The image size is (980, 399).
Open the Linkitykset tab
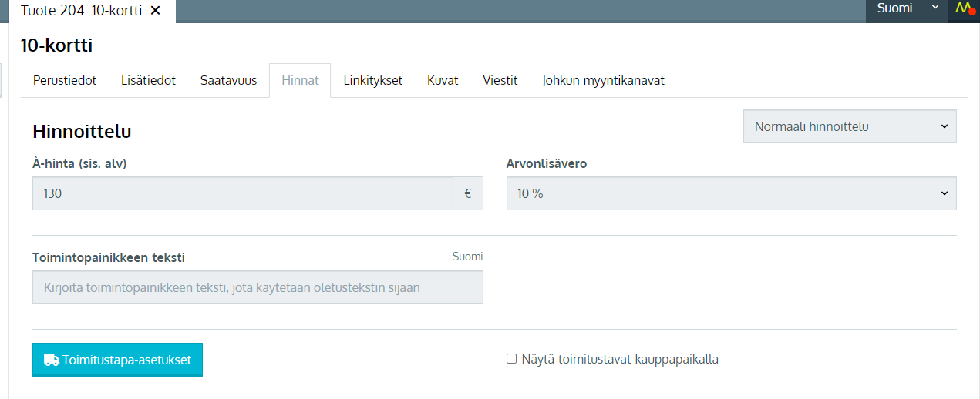[x=373, y=80]
